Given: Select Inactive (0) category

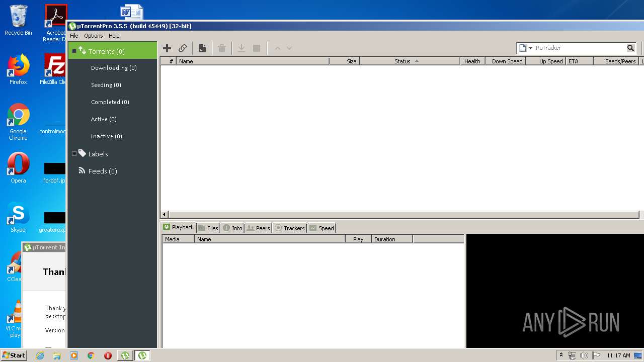Looking at the screenshot, I should [x=107, y=136].
